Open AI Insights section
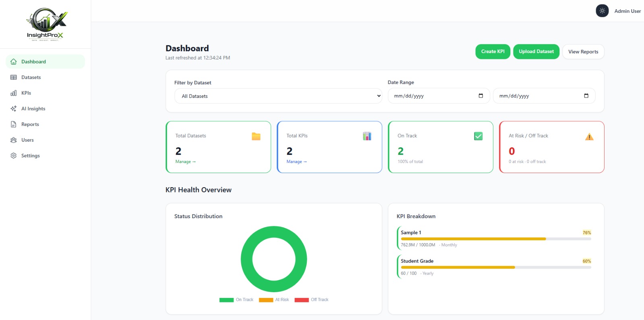Screen dimensions: 644x320 pos(45,109)
